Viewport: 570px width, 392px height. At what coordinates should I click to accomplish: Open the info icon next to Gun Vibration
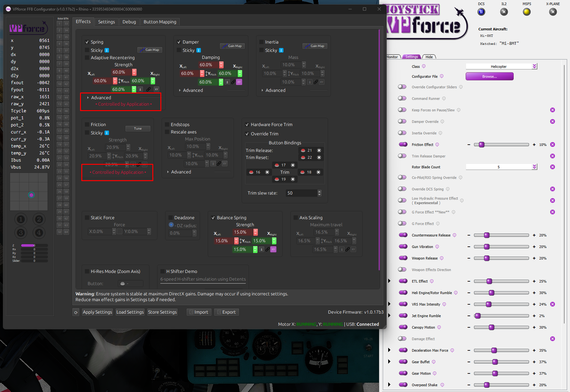click(437, 247)
